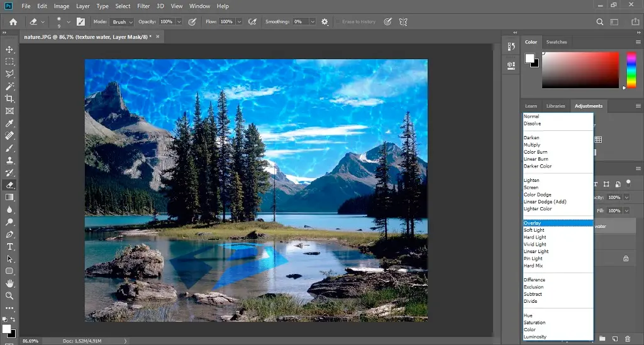Select the Gradient tool
The image size is (644, 345).
(x=9, y=198)
